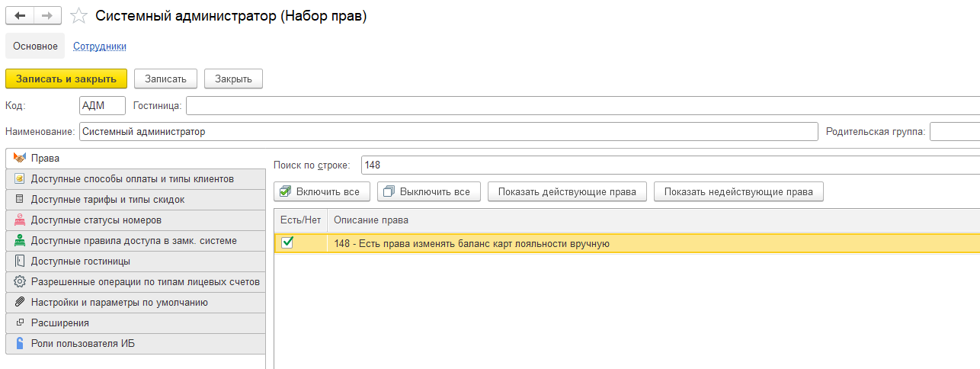980x369 pixels.
Task: Open the Доступные статусы номеров tab
Action: pyautogui.click(x=96, y=220)
